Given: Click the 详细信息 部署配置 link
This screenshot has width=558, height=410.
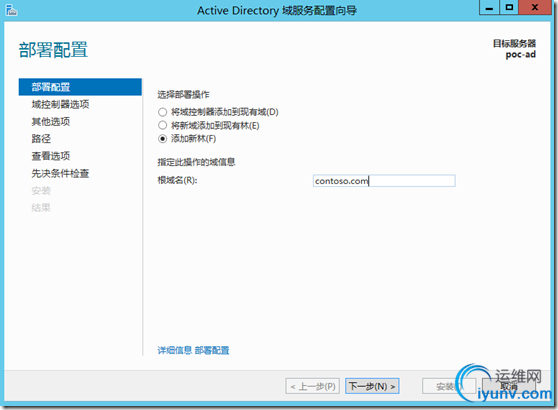Looking at the screenshot, I should [x=193, y=351].
